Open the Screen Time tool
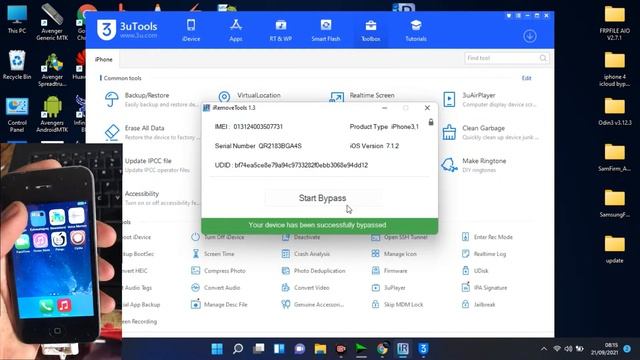Screen dimensions: 640x360 [x=213, y=254]
